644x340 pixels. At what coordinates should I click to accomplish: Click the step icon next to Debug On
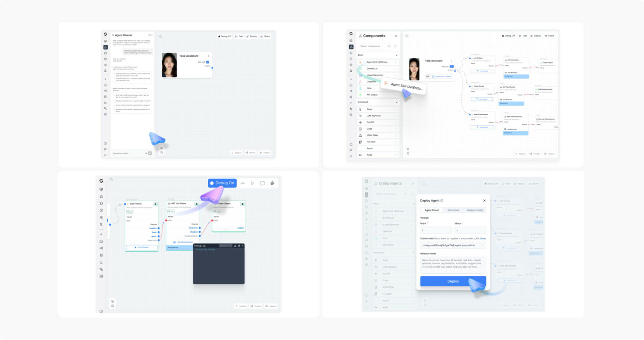tap(242, 183)
